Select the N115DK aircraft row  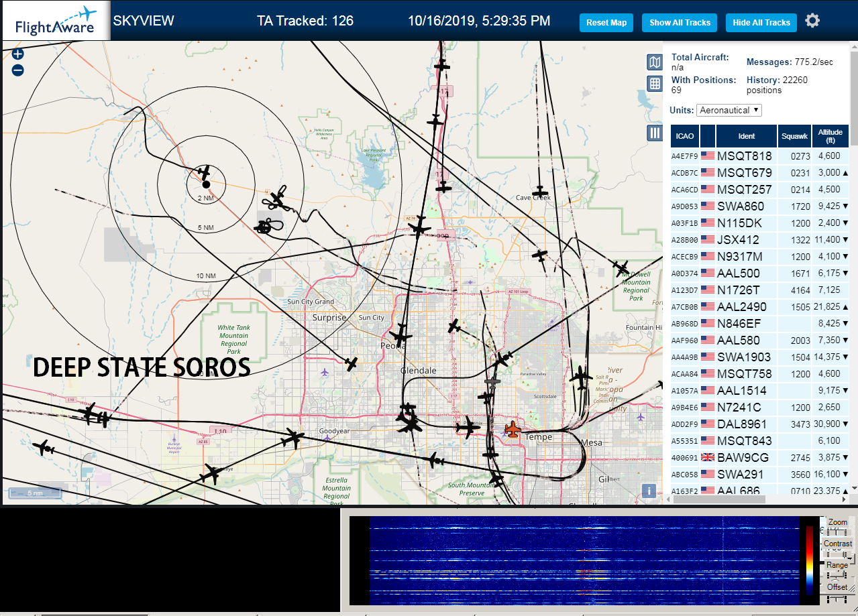tap(759, 223)
